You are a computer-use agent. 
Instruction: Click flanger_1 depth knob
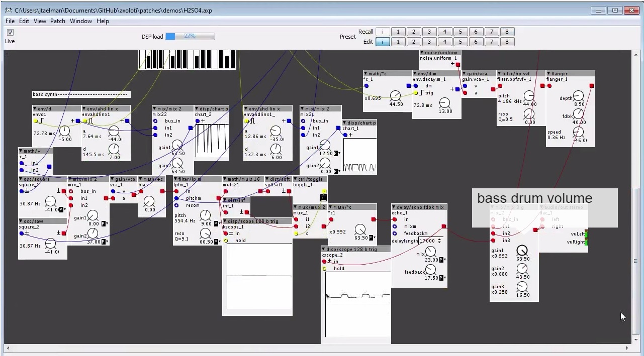579,96
